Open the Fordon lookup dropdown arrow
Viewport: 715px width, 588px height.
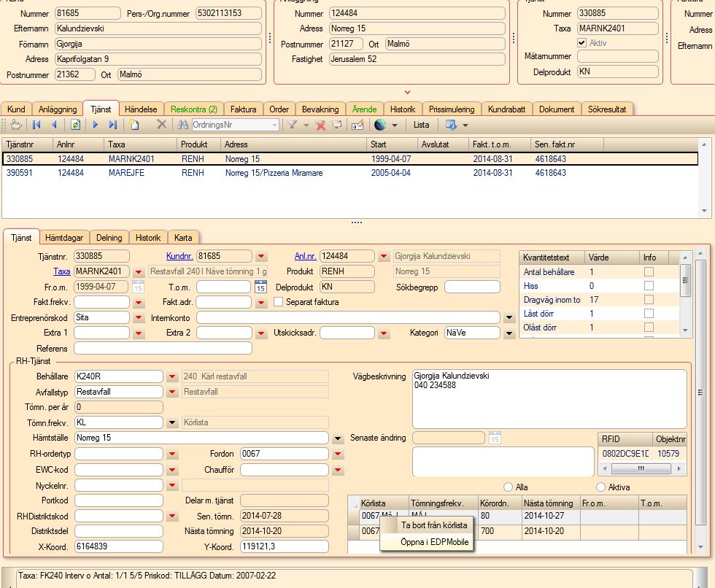click(338, 454)
